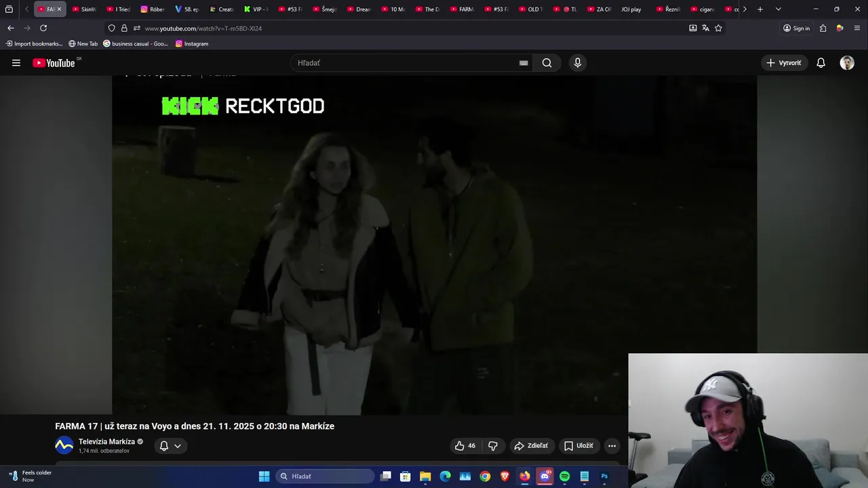
Task: Click the Zdieľať share button
Action: [x=531, y=446]
